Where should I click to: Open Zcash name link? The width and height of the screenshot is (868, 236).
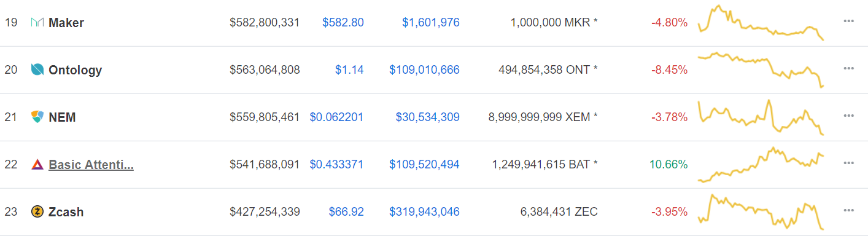pyautogui.click(x=66, y=212)
